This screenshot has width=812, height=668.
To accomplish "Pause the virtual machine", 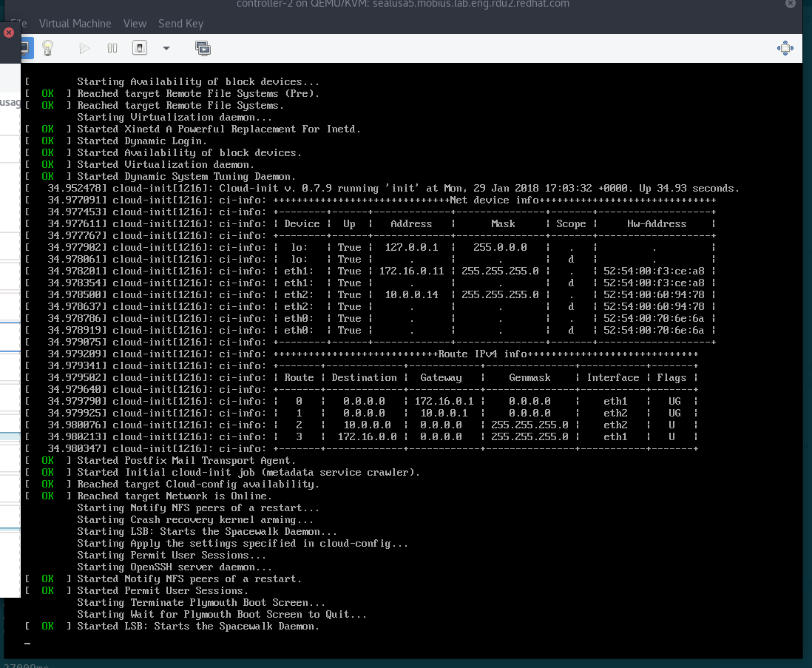I will tap(112, 49).
